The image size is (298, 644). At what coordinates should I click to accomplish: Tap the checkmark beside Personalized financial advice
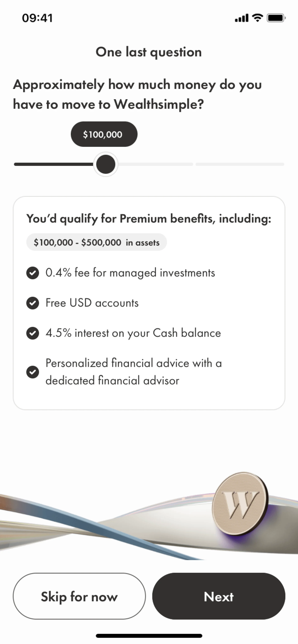coord(33,372)
